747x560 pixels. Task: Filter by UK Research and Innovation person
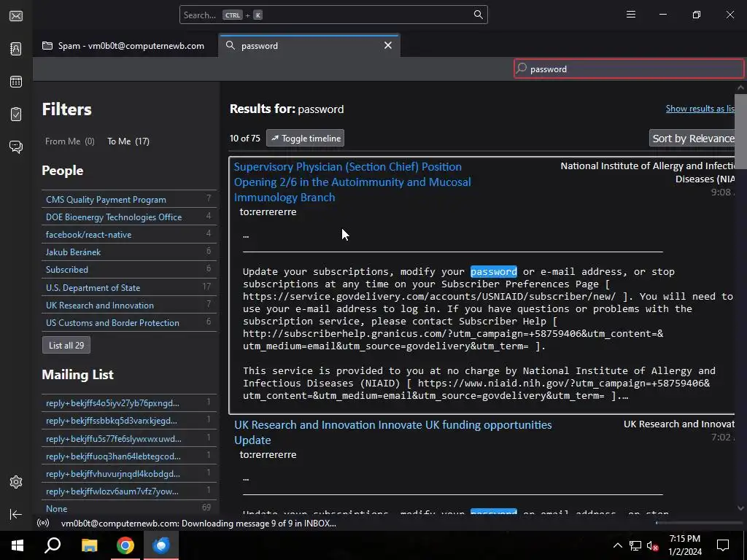(128, 306)
